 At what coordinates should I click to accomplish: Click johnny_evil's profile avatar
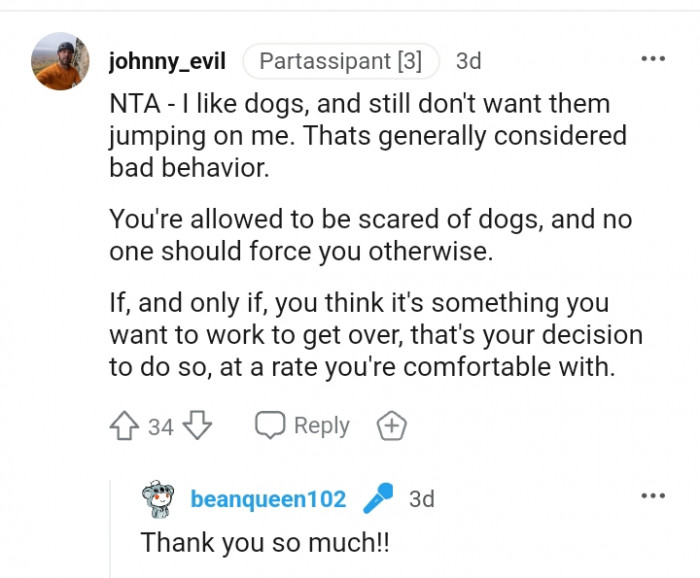[62, 61]
